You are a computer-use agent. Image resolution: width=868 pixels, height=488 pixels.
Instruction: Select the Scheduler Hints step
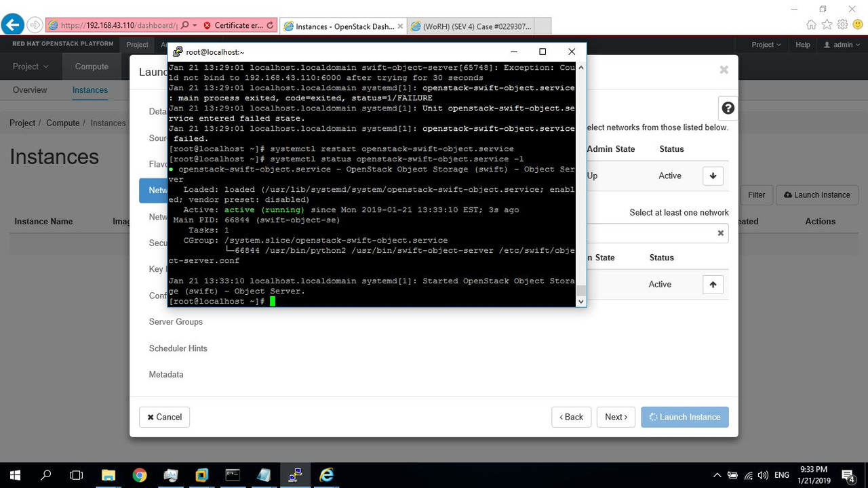tap(178, 348)
